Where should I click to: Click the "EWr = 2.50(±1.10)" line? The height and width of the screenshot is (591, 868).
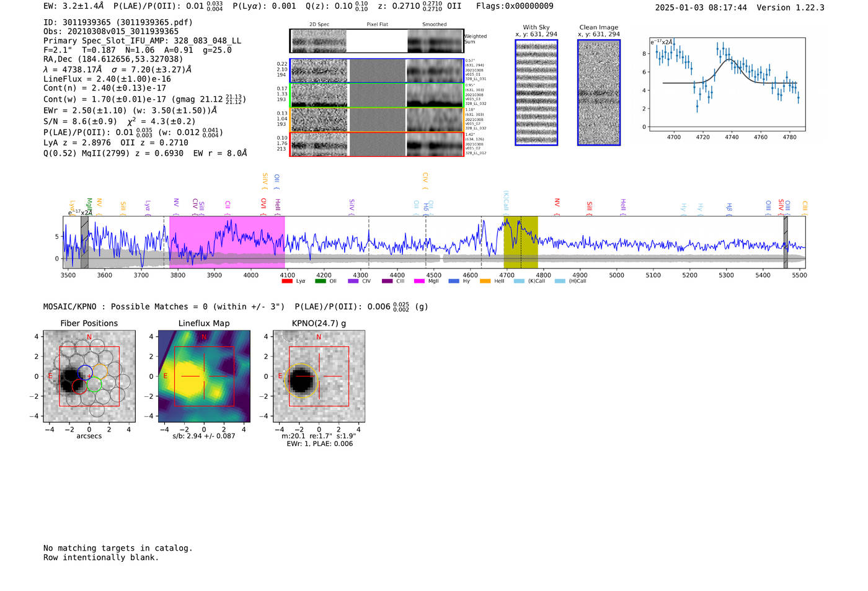pyautogui.click(x=130, y=110)
